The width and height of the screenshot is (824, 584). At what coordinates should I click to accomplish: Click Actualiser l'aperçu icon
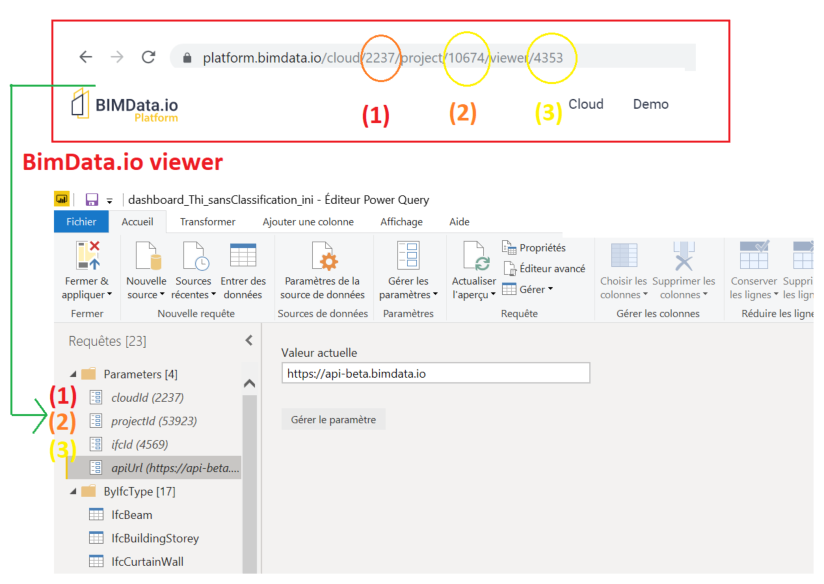click(476, 256)
